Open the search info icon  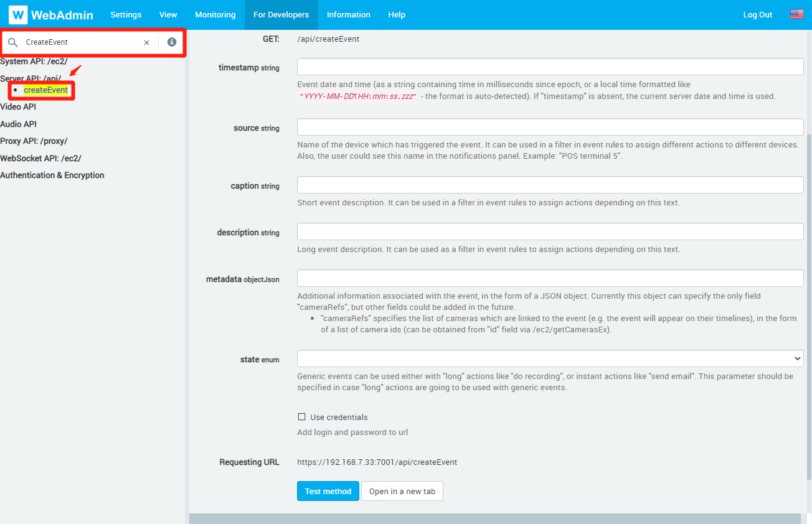[172, 42]
